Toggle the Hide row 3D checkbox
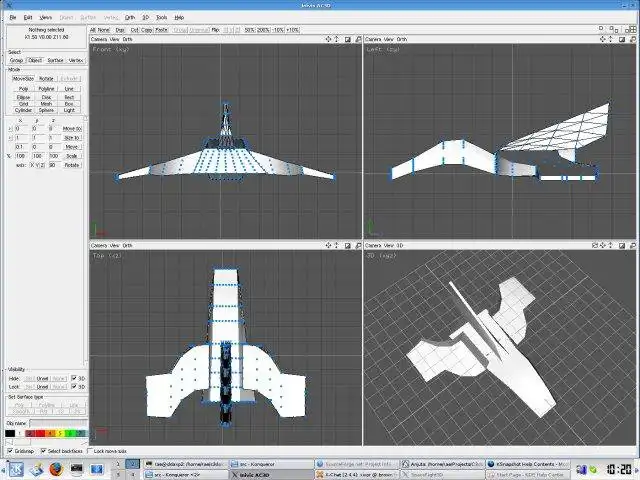The image size is (640, 480). click(x=74, y=378)
